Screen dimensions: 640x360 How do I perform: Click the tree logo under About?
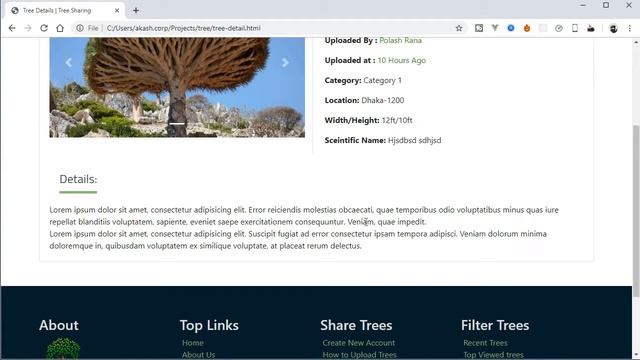pos(63,349)
